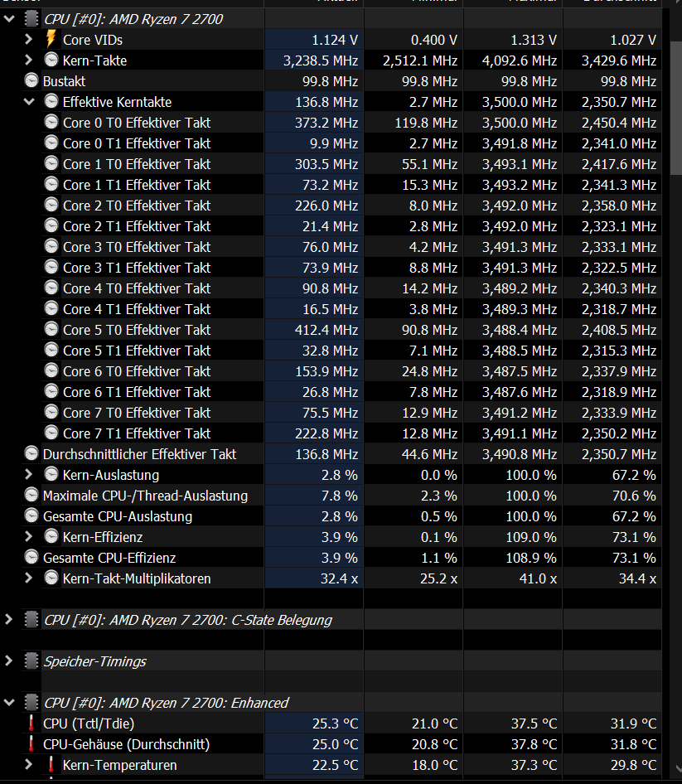682x784 pixels.
Task: Collapse the CPU [#0]: AMD Ryzen 7 2700 section
Action: click(9, 20)
